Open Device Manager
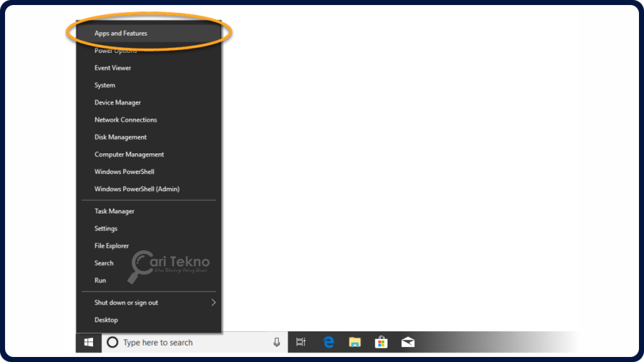 119,102
